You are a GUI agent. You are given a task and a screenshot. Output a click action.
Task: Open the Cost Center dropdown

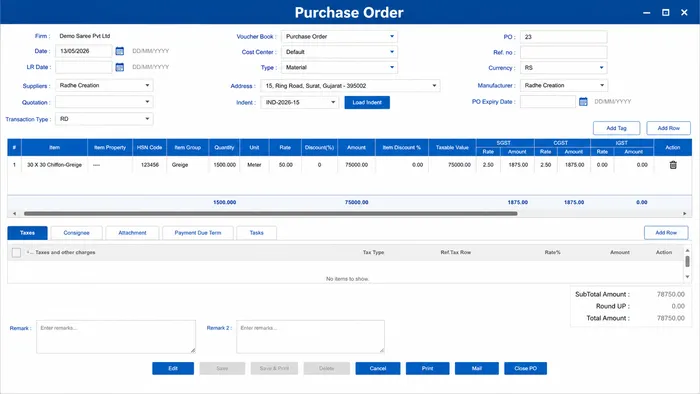339,52
